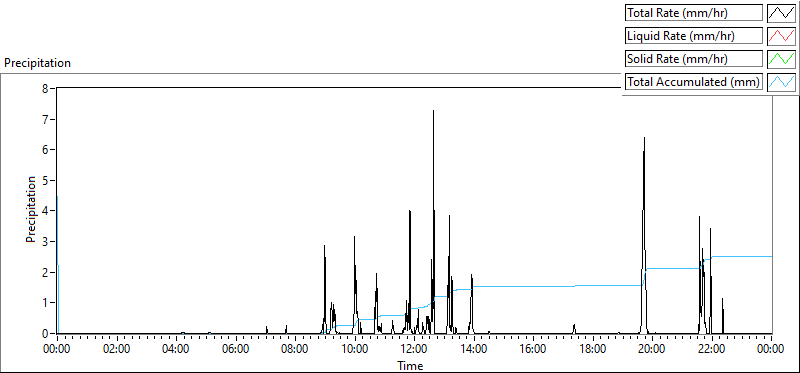The height and width of the screenshot is (373, 800).
Task: Click the 22:00 time axis label
Action: coord(712,349)
